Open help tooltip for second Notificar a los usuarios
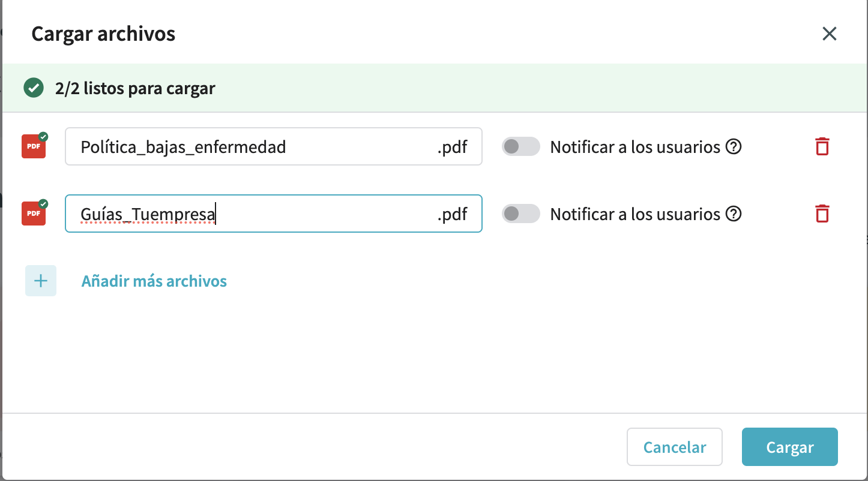 point(734,214)
